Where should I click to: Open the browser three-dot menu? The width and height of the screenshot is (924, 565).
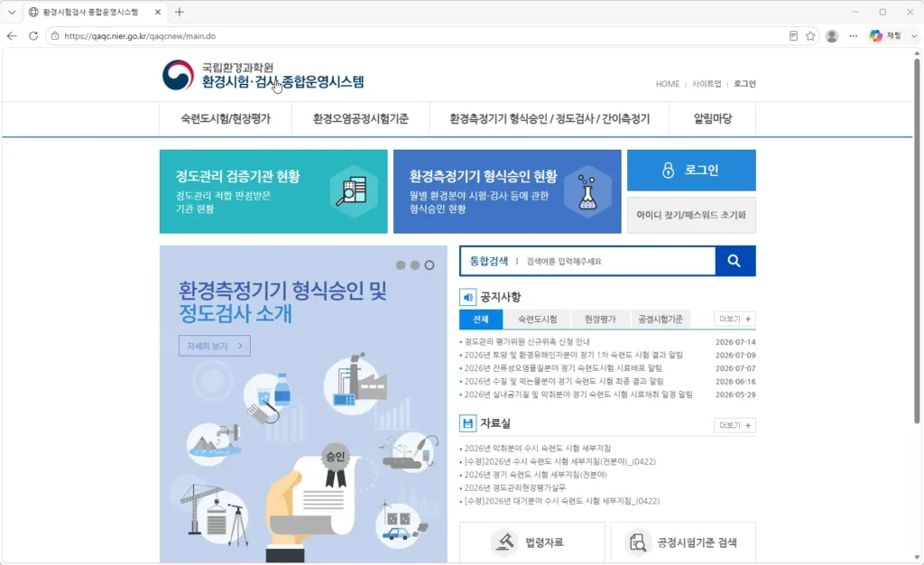(854, 36)
